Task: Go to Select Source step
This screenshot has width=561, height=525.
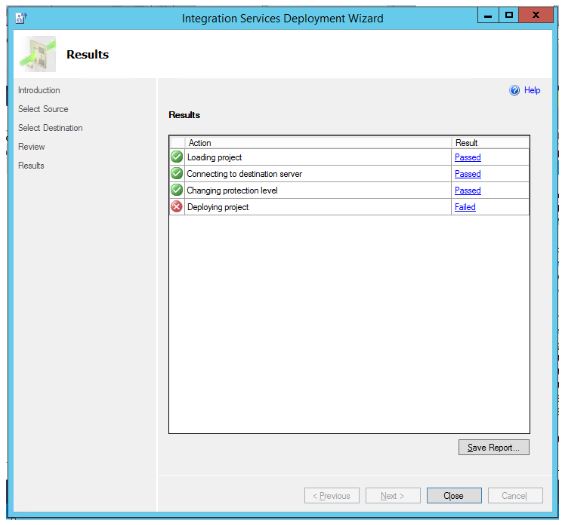Action: (43, 109)
